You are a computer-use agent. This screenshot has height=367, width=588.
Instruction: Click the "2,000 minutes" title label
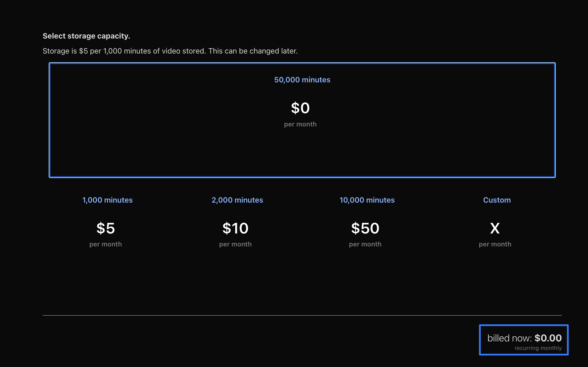(237, 200)
